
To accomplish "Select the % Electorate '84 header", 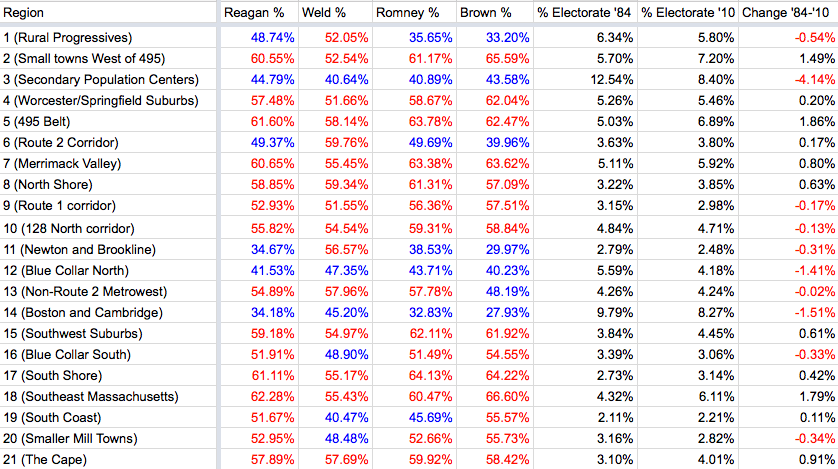I will [x=583, y=13].
